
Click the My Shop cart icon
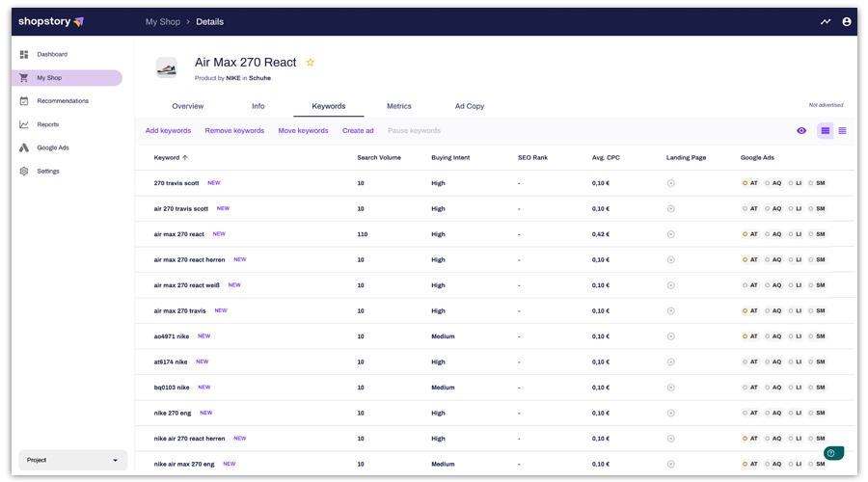click(x=24, y=77)
